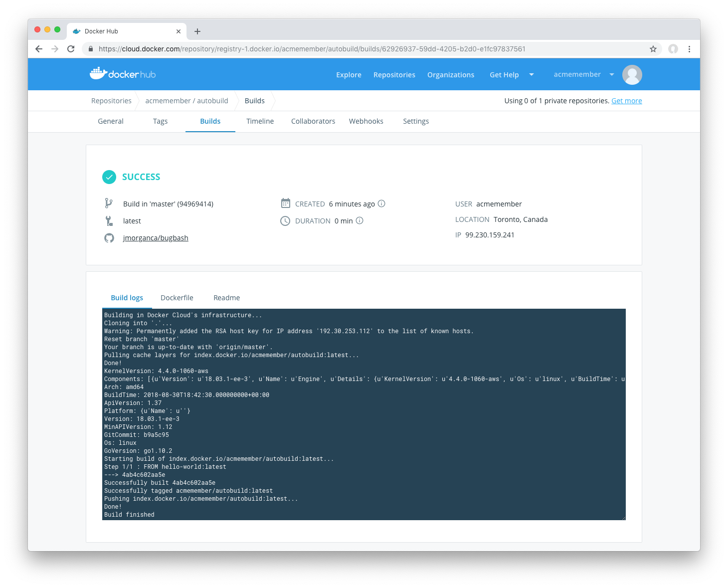The image size is (728, 588).
Task: Click the user avatar icon
Action: click(x=632, y=75)
